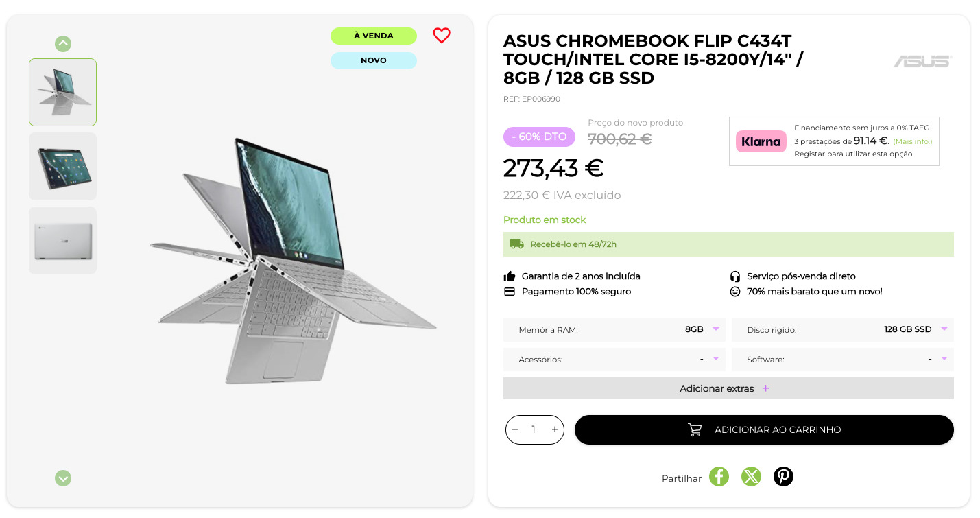Click the heart wishlist icon

tap(442, 36)
